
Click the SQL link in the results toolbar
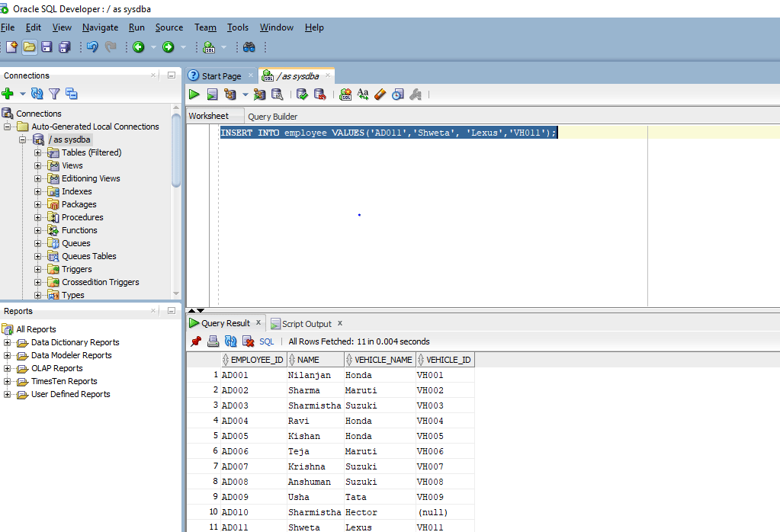(x=265, y=341)
